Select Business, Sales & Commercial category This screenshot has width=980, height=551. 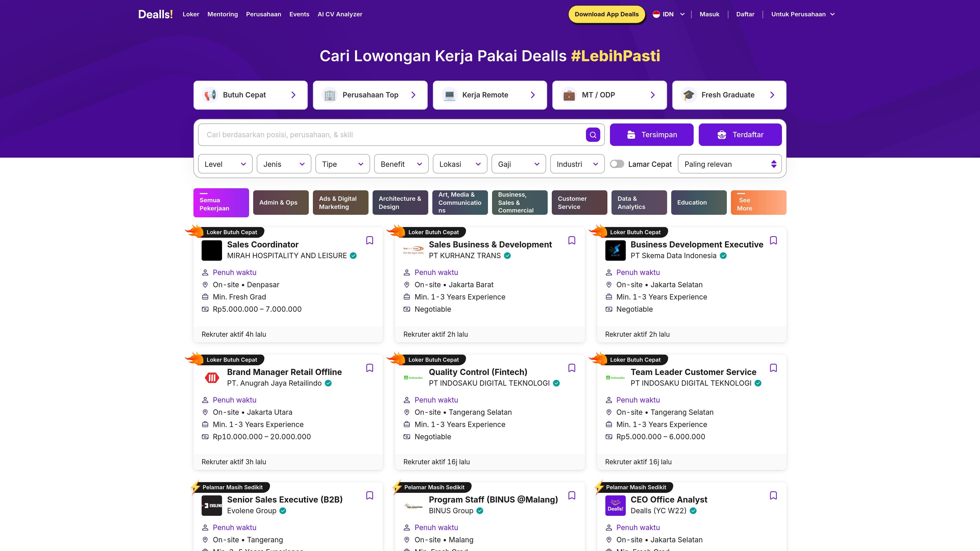pyautogui.click(x=520, y=203)
